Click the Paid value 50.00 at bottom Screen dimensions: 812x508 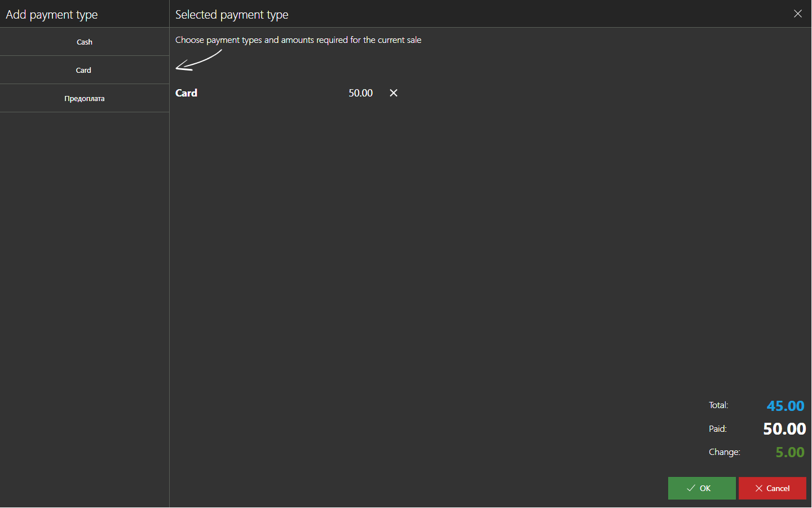tap(784, 429)
